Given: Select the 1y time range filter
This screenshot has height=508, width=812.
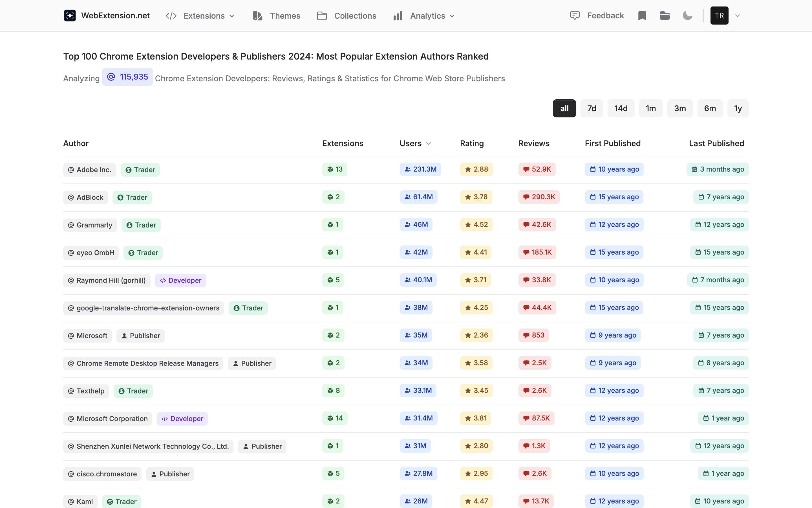Looking at the screenshot, I should click(738, 108).
